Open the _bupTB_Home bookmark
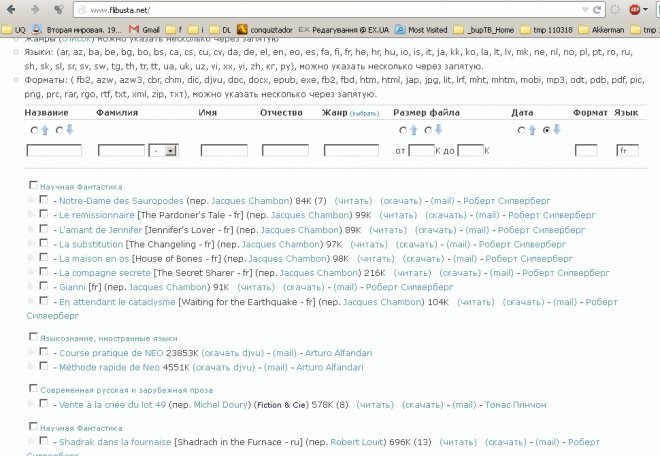 (x=488, y=30)
